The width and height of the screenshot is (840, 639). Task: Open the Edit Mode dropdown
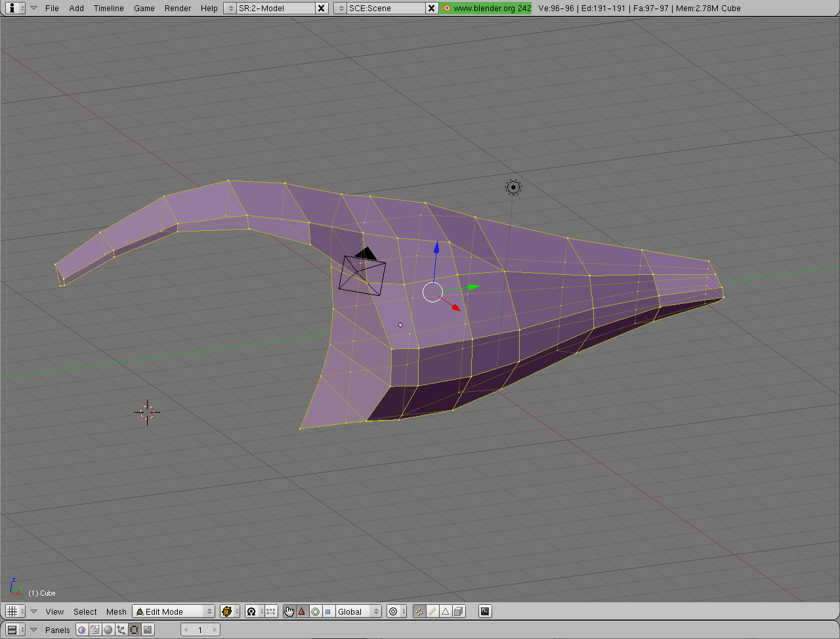174,611
